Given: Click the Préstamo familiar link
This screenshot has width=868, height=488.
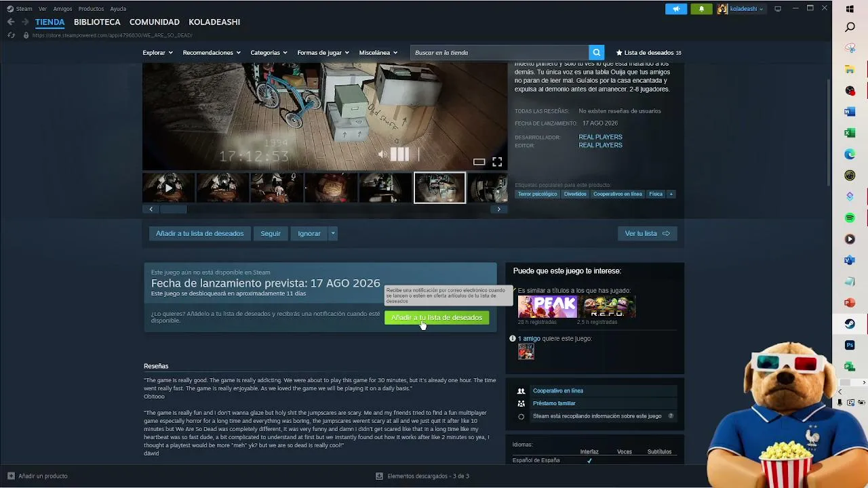Looking at the screenshot, I should [554, 403].
